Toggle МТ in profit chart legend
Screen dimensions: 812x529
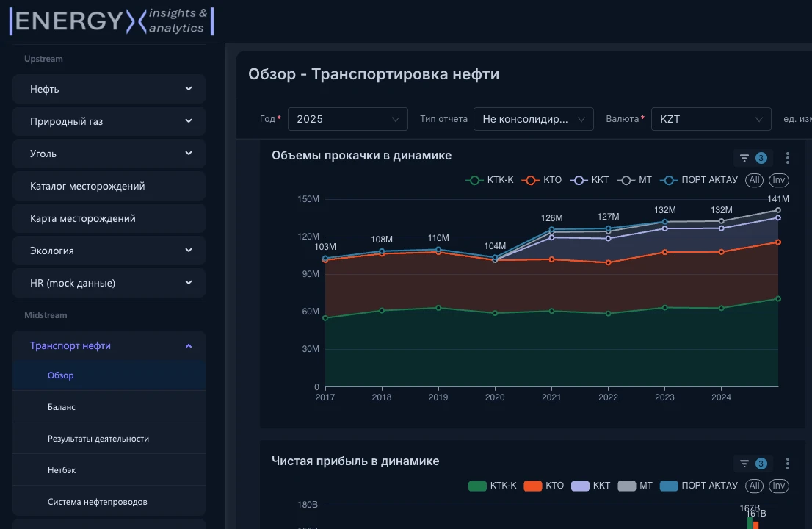(635, 486)
